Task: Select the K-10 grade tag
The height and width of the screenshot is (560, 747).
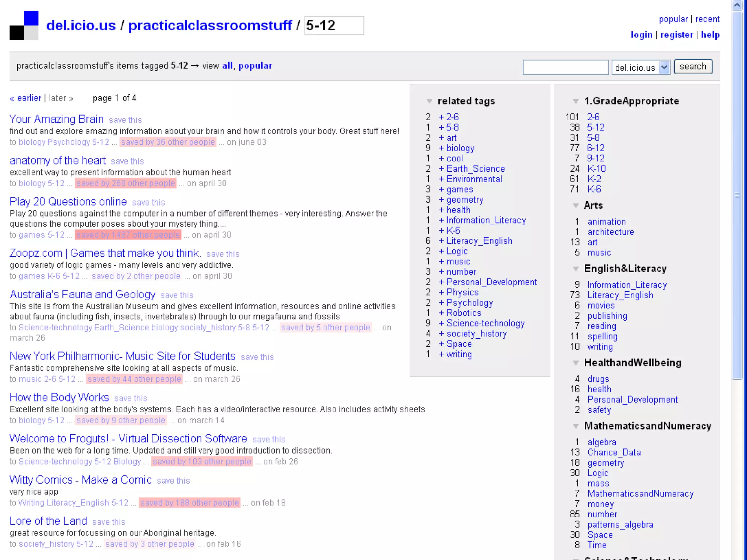Action: coord(596,168)
